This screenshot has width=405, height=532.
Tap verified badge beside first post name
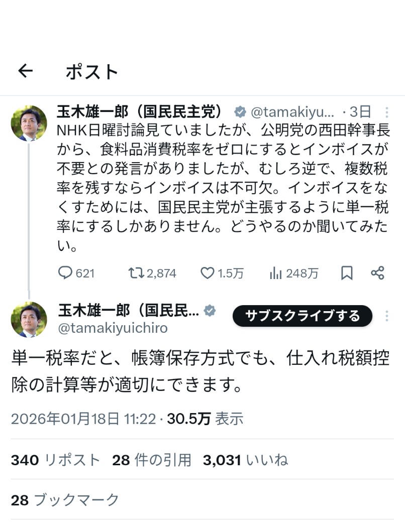pyautogui.click(x=240, y=111)
